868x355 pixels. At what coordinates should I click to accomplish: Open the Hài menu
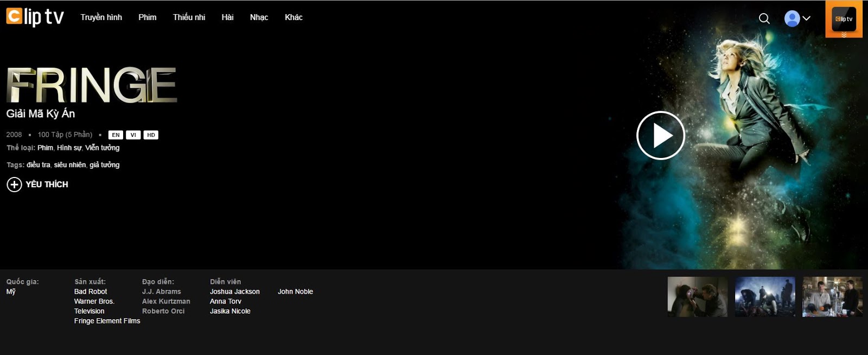[227, 17]
